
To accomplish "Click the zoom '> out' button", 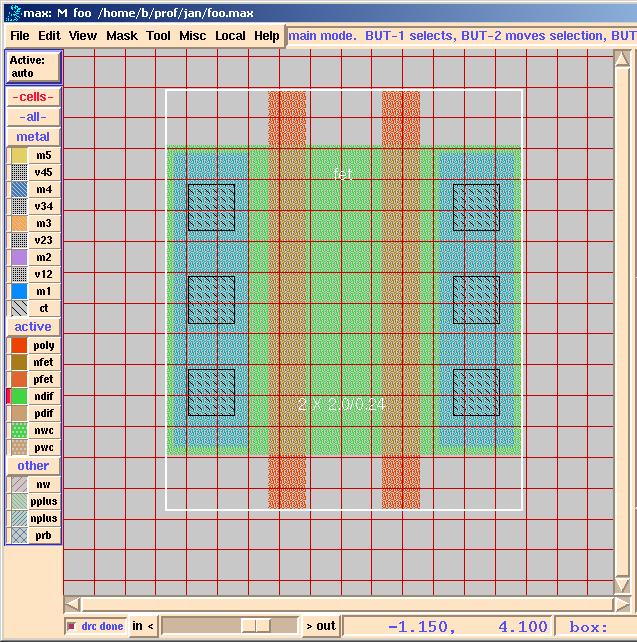I will point(321,626).
